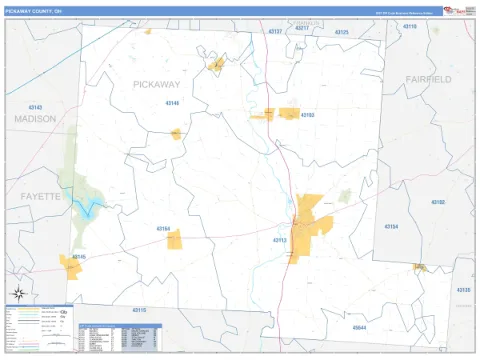
Task: Click ZIP code label 43145
Action: pyautogui.click(x=79, y=257)
